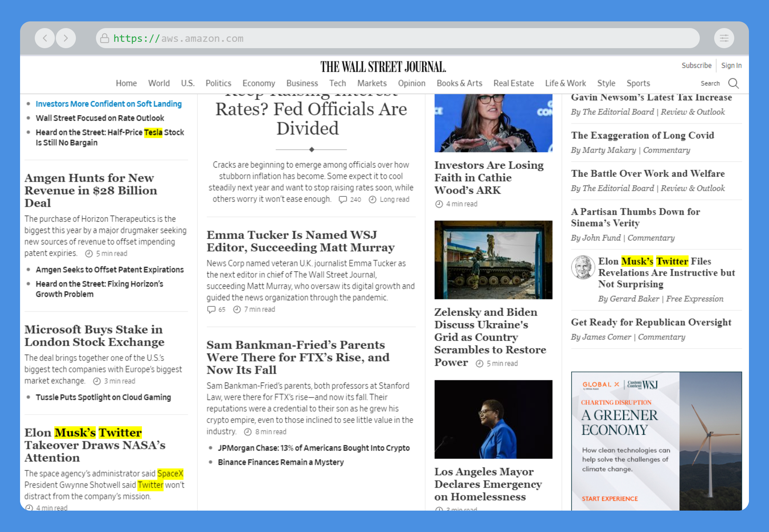
Task: Open the browser settings sliders icon
Action: 724,38
